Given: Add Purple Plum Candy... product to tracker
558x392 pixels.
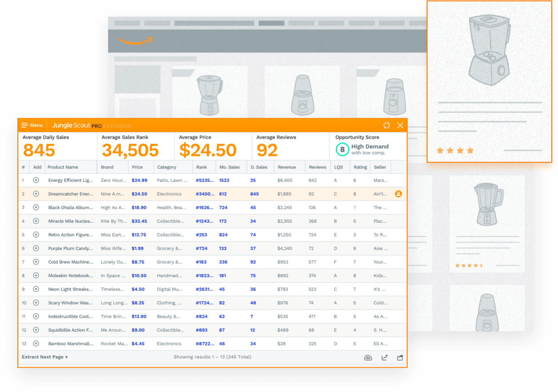Looking at the screenshot, I should point(36,248).
